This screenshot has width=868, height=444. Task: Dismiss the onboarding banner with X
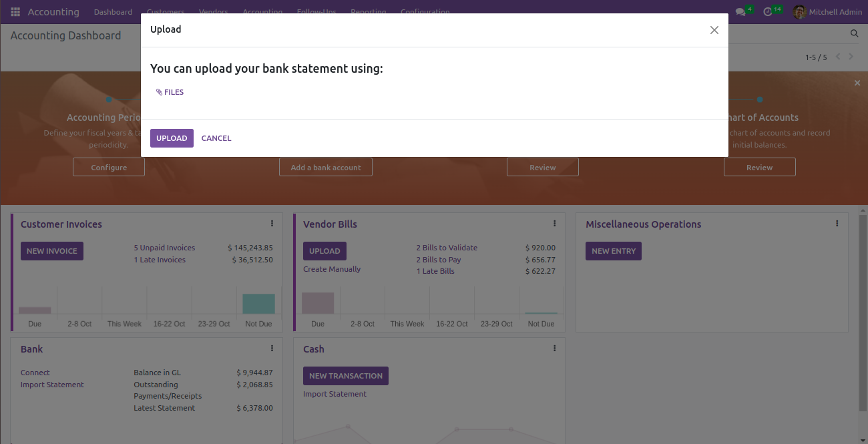coord(857,83)
